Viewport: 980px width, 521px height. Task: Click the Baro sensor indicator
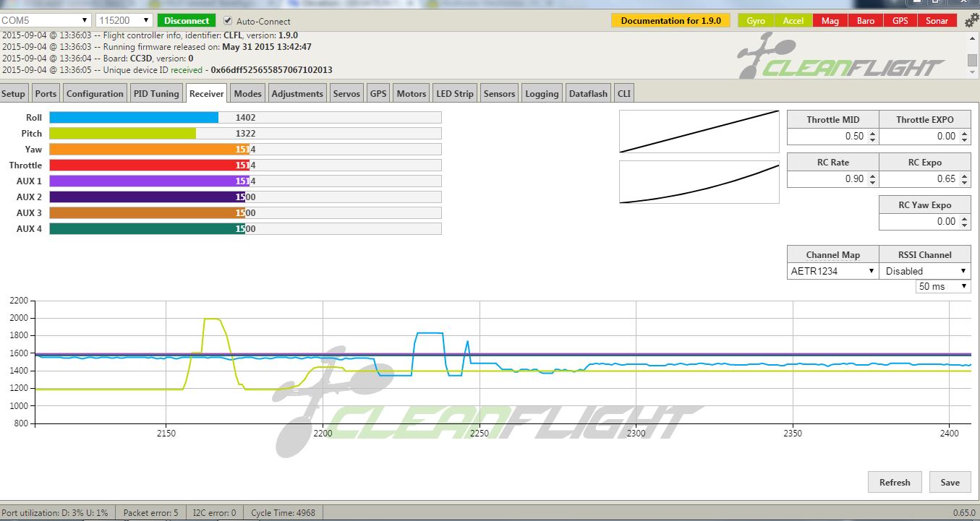pyautogui.click(x=866, y=20)
